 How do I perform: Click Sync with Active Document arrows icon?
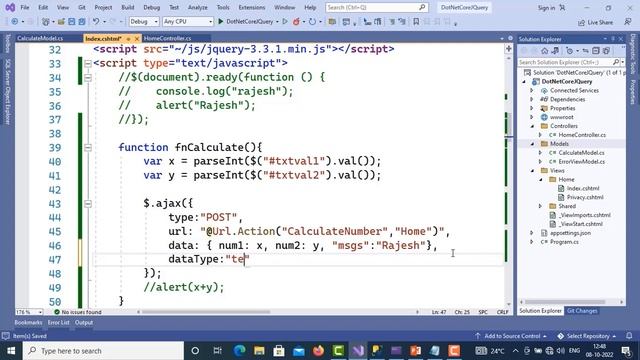tap(585, 51)
